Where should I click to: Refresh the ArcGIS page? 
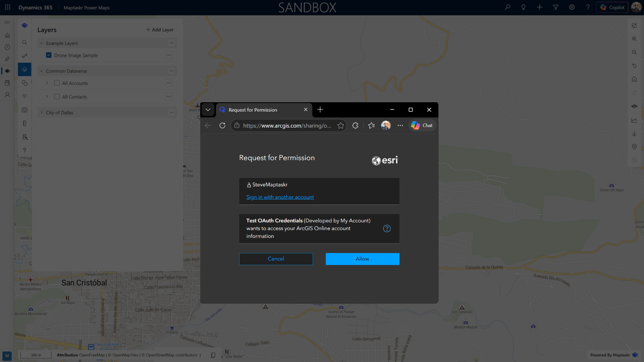(x=222, y=125)
